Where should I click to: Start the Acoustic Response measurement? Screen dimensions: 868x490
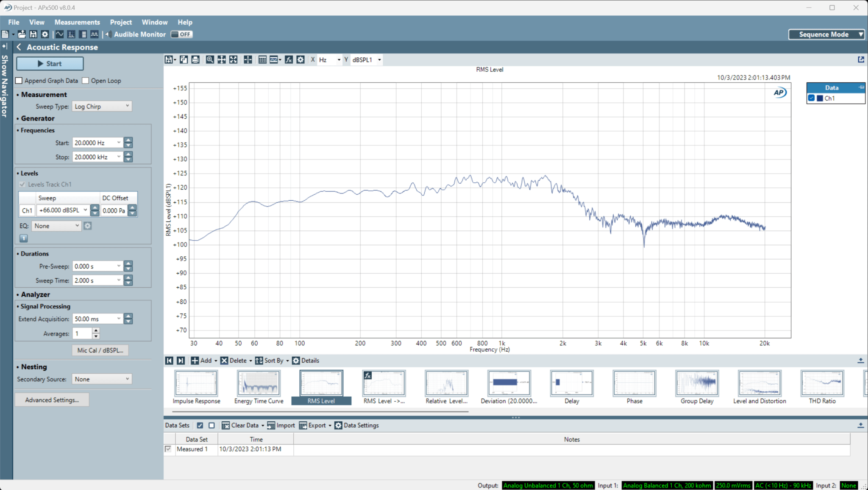point(50,64)
